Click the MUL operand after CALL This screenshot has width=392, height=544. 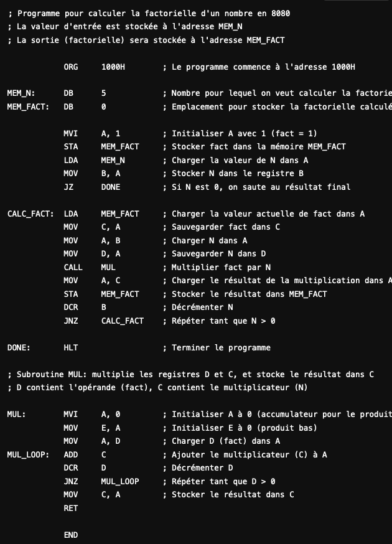(108, 267)
